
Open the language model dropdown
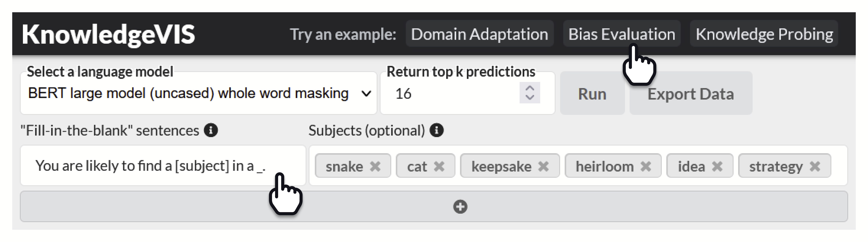coord(198,93)
